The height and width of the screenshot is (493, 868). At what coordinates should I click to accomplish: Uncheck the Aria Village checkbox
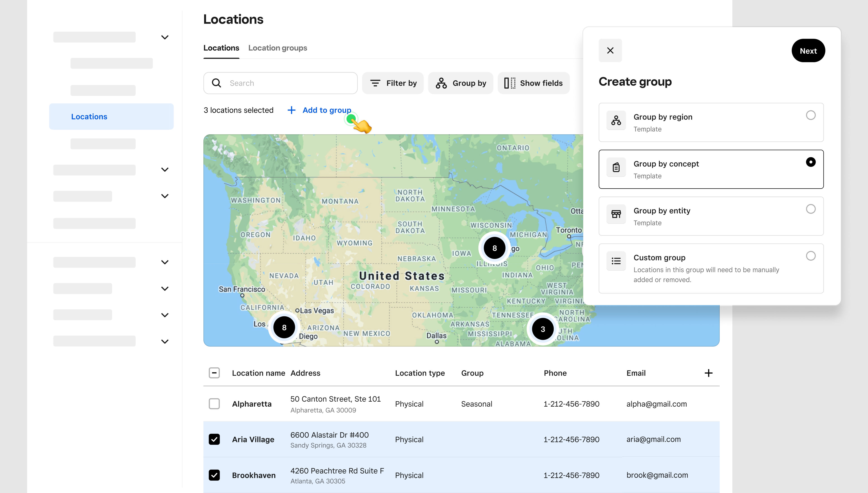coord(214,439)
